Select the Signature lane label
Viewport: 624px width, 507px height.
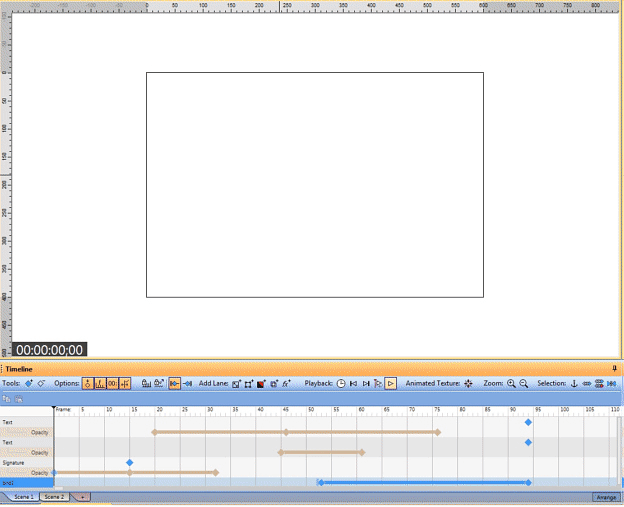coord(13,463)
